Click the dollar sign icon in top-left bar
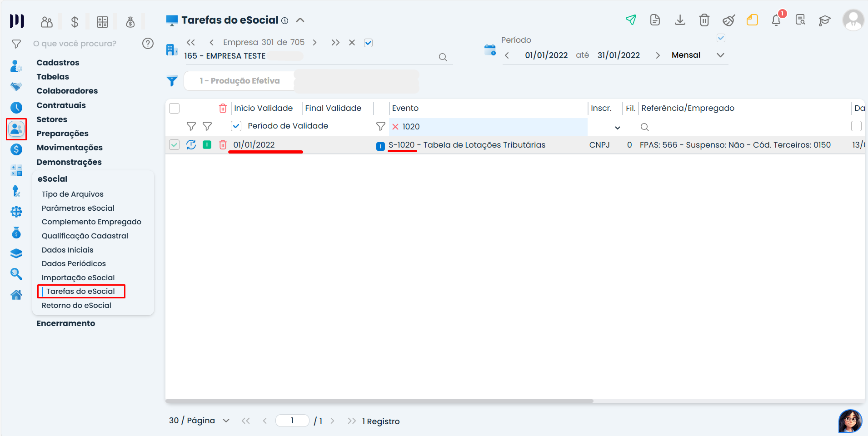This screenshot has width=868, height=436. [x=75, y=22]
